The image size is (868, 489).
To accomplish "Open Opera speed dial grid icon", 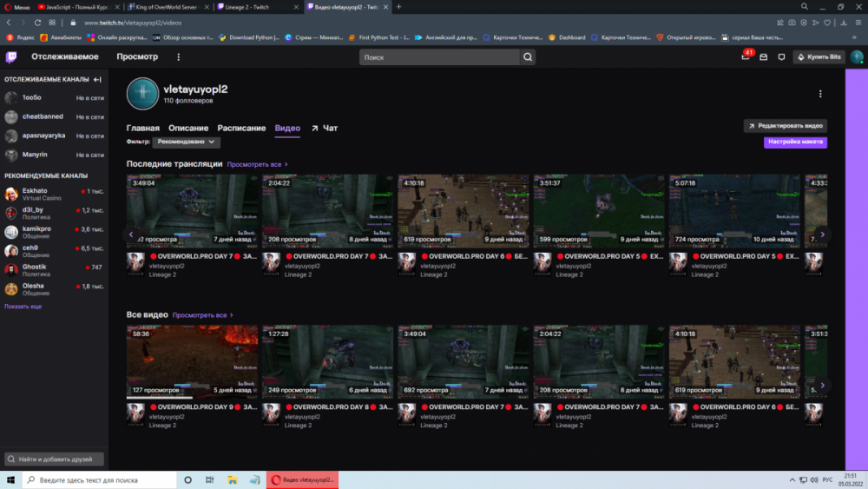I will [x=52, y=23].
